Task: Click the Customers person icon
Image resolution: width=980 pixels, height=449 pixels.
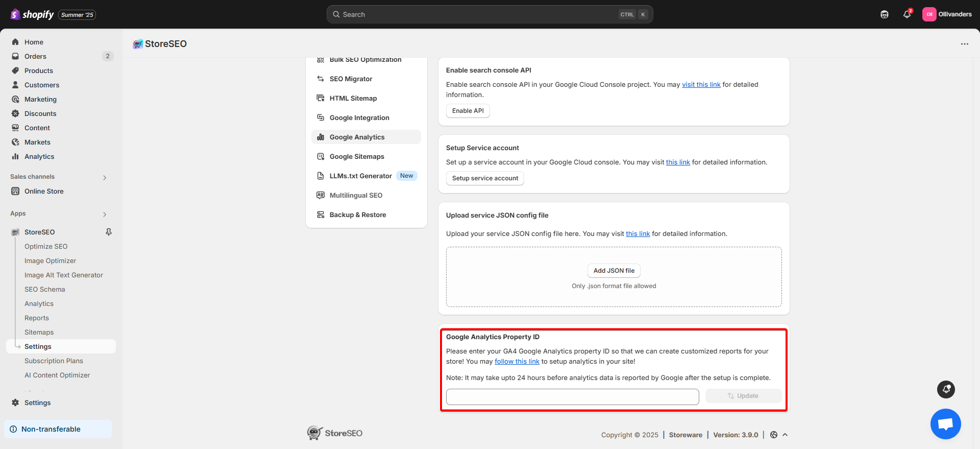Action: pos(15,85)
